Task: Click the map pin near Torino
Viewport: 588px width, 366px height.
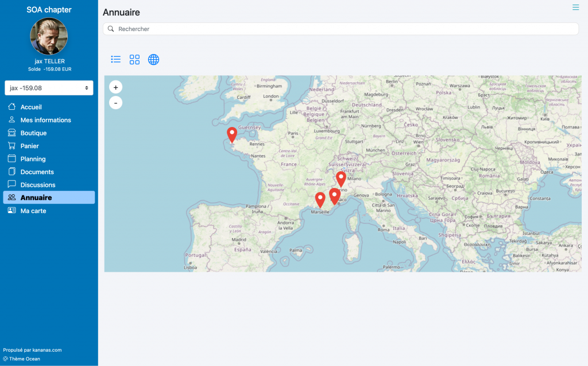Action: 341,179
